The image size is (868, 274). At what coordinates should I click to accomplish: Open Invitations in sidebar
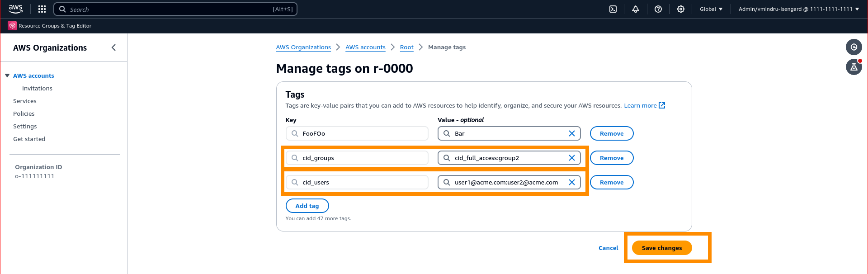37,88
